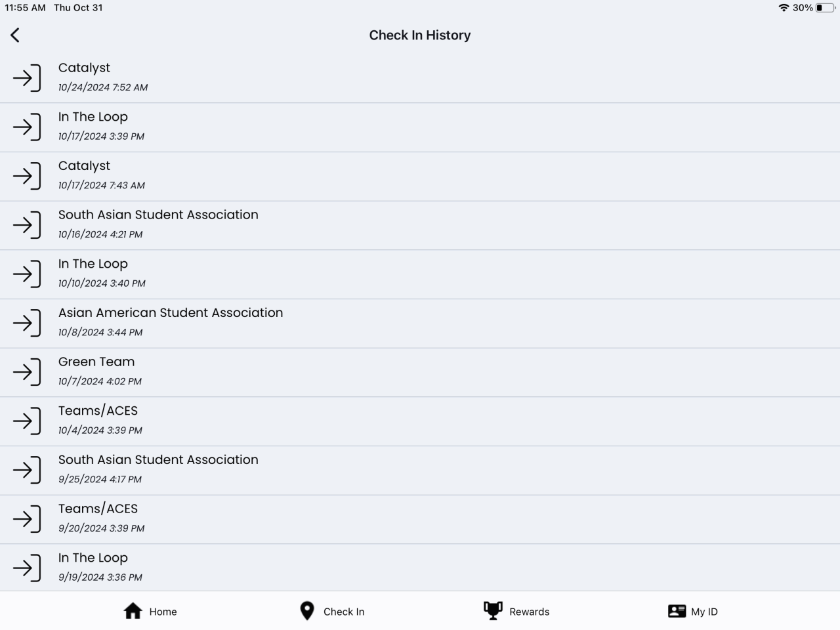Click the Check In location pin icon
Viewport: 840px width, 630px height.
click(306, 611)
